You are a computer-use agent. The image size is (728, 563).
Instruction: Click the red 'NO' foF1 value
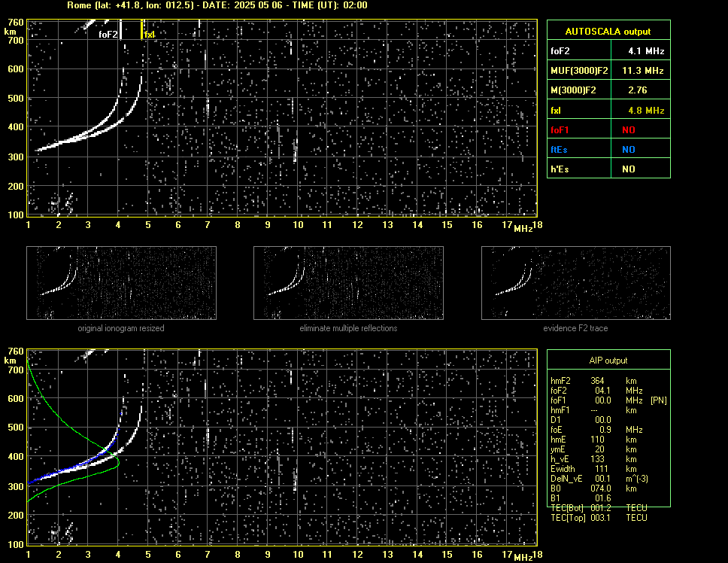click(629, 130)
